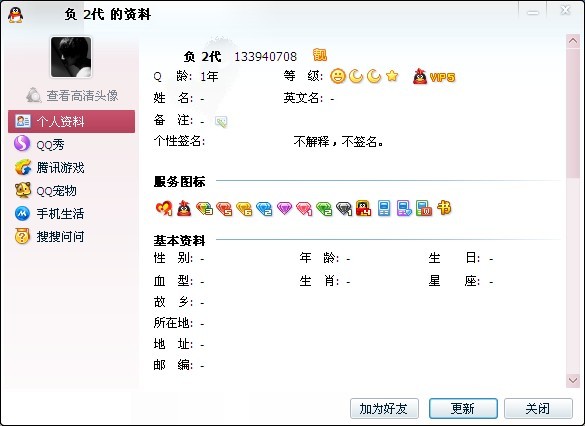
Task: Click the 更新 button
Action: (463, 408)
